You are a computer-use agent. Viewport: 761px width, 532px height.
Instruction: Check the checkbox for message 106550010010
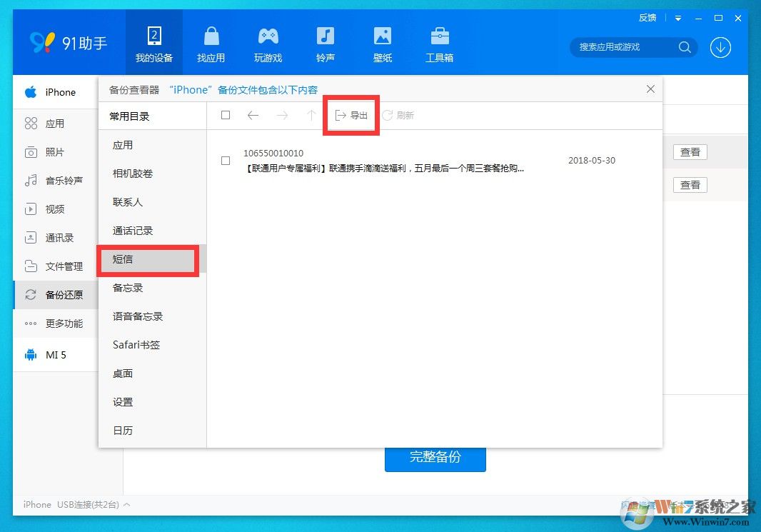226,161
